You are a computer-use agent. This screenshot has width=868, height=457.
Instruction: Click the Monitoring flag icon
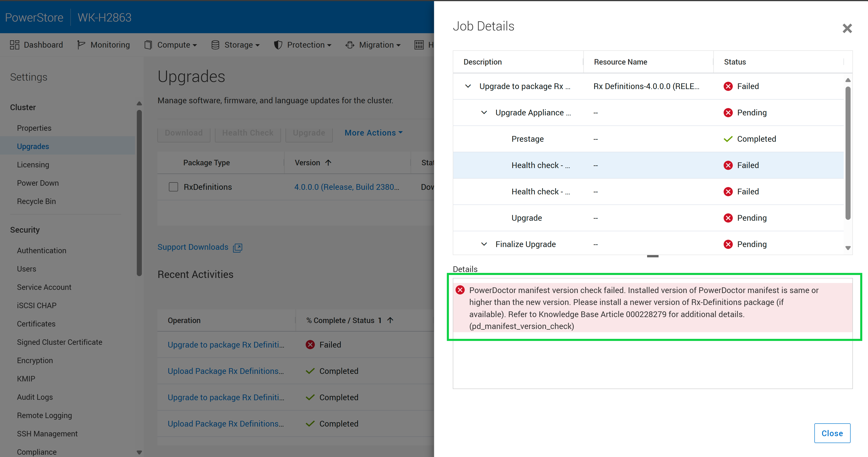[81, 44]
